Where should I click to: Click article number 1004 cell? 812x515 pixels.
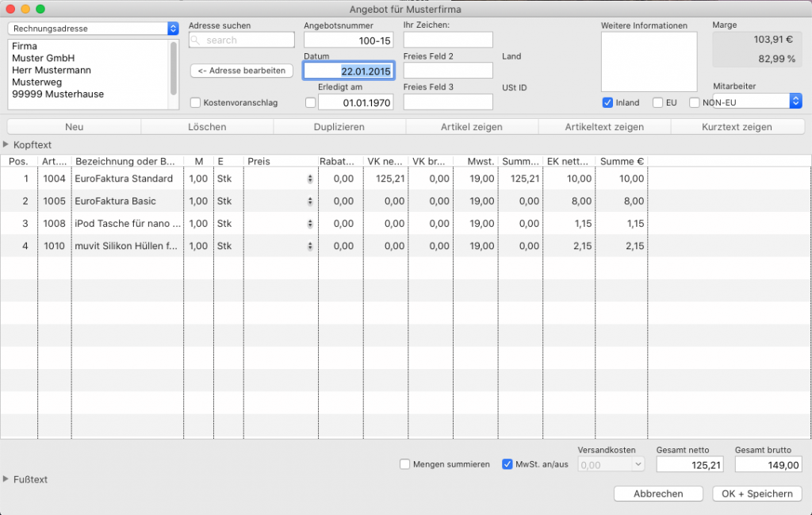click(x=55, y=179)
